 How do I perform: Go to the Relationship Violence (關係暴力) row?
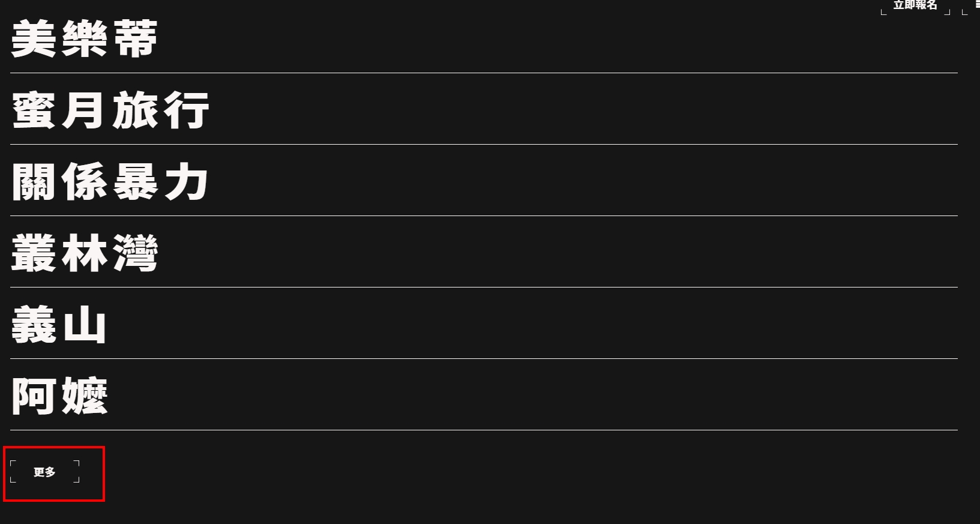[x=110, y=181]
